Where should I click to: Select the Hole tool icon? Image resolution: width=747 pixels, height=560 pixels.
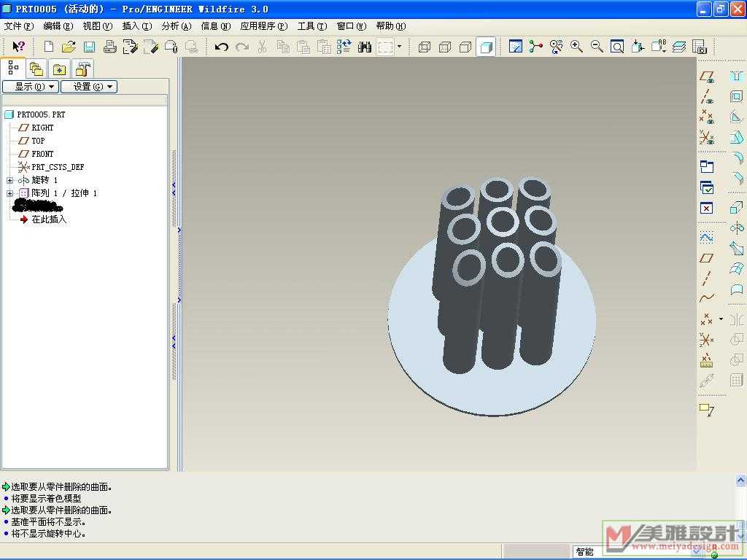click(x=737, y=76)
